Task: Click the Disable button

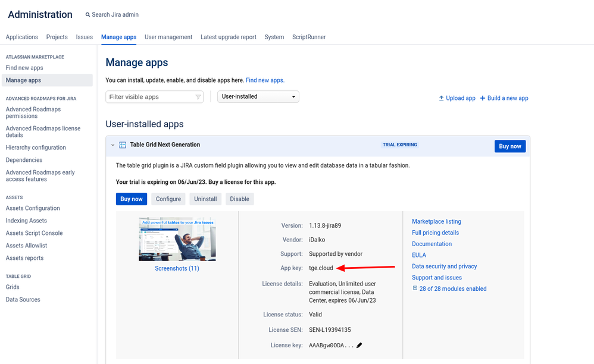Action: tap(239, 199)
